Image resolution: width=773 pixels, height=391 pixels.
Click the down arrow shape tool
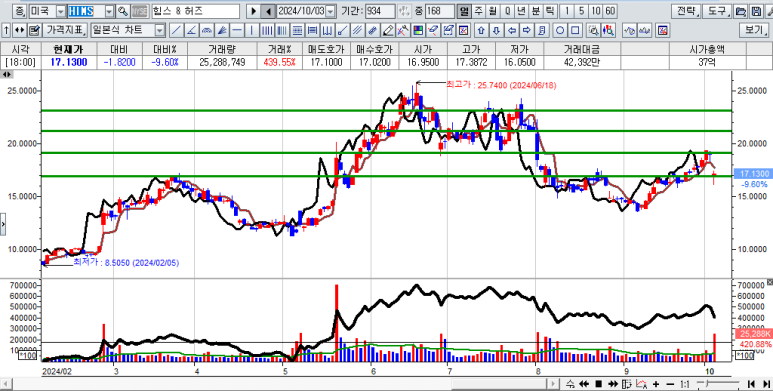496,31
